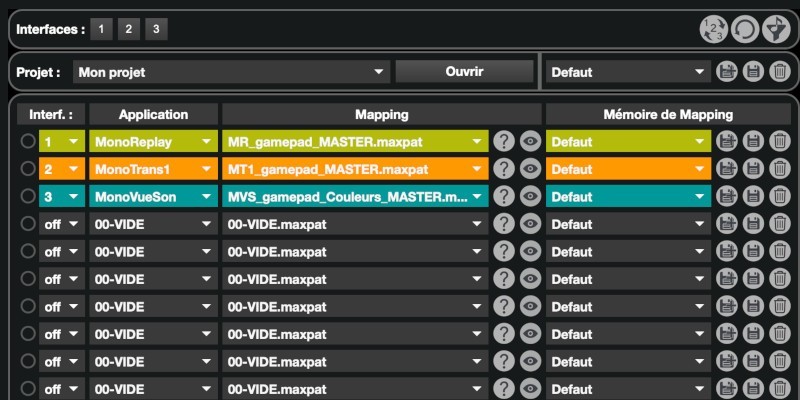Click the save-as icon in the MonoReplay row
Viewport: 800px width, 400px height.
727,142
